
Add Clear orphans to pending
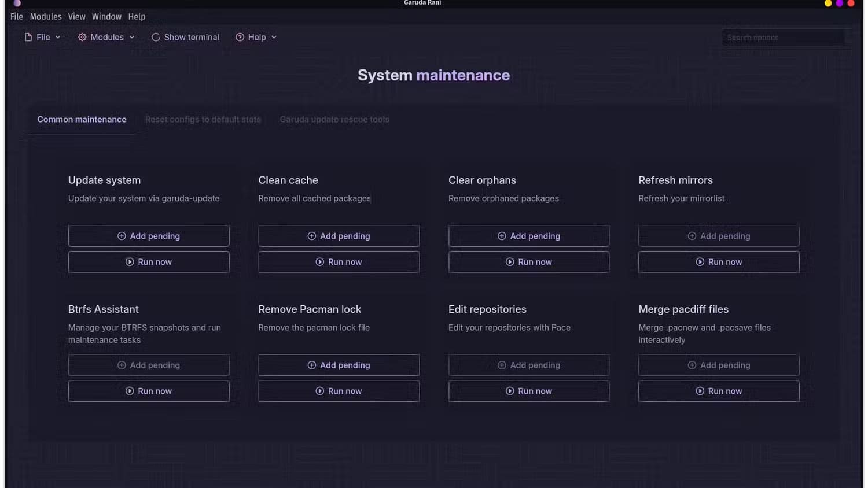click(x=529, y=236)
